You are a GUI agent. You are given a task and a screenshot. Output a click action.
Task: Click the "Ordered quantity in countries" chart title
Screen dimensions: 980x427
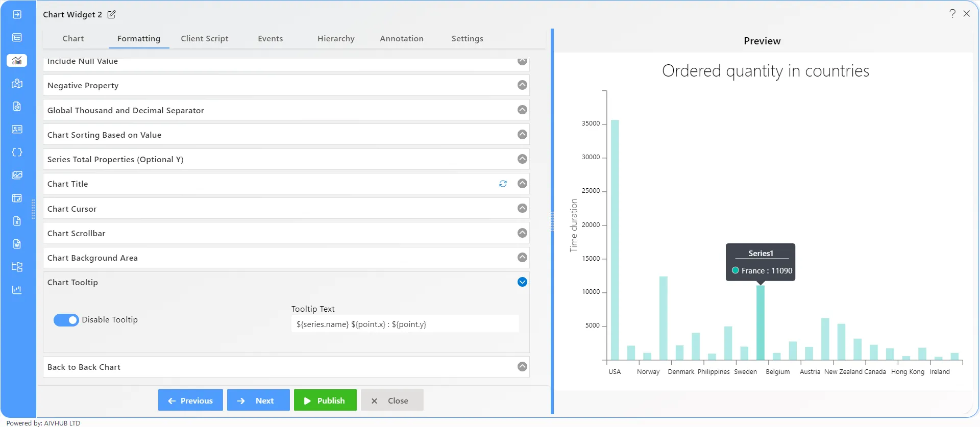765,71
